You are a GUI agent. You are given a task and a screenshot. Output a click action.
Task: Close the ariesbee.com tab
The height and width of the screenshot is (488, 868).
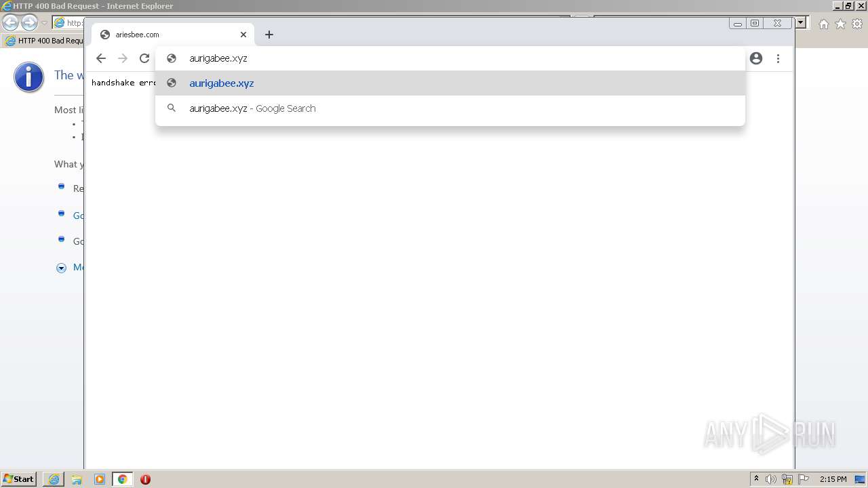click(243, 35)
